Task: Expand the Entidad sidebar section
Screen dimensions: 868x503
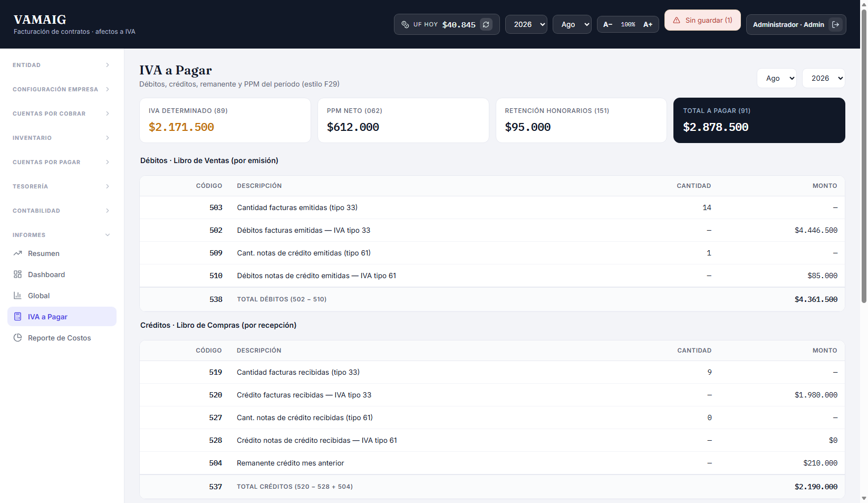Action: pos(62,65)
